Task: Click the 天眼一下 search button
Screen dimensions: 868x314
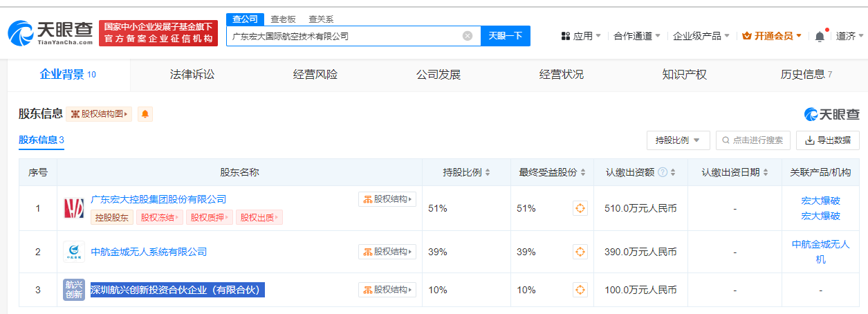Action: [505, 36]
